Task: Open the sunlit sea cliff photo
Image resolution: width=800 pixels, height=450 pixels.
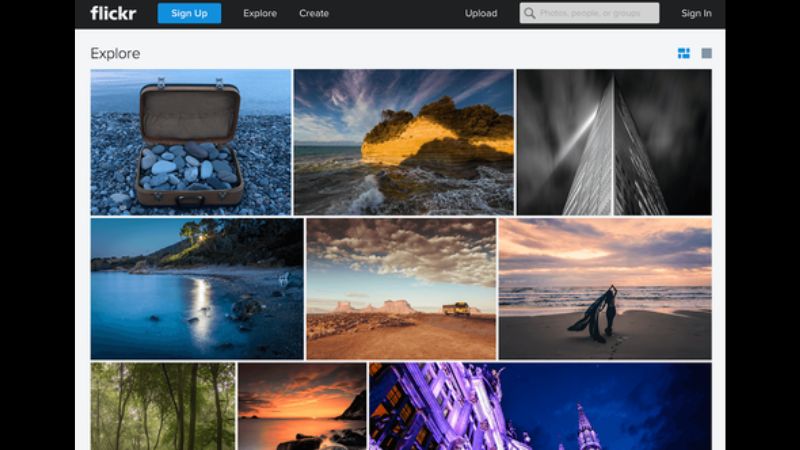Action: tap(403, 142)
